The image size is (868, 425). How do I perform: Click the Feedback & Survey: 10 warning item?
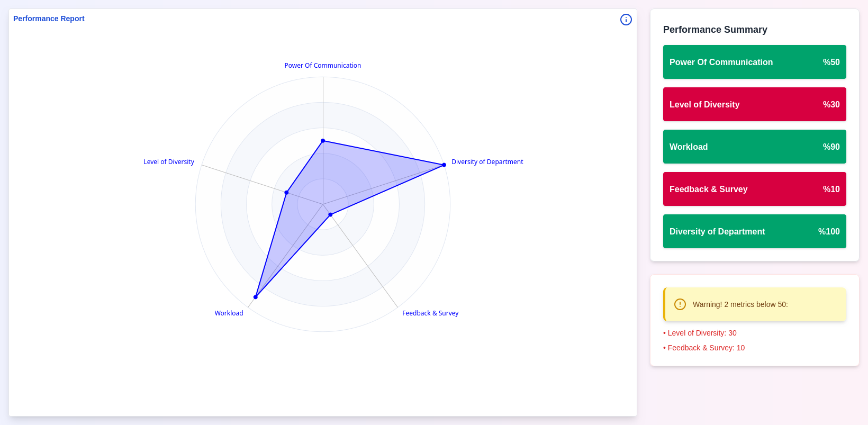click(706, 348)
